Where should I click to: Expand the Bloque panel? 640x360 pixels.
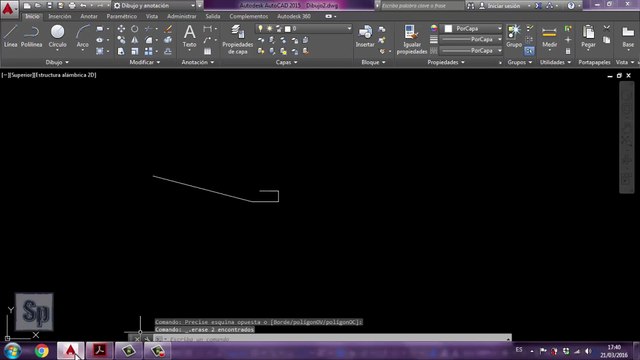(373, 62)
